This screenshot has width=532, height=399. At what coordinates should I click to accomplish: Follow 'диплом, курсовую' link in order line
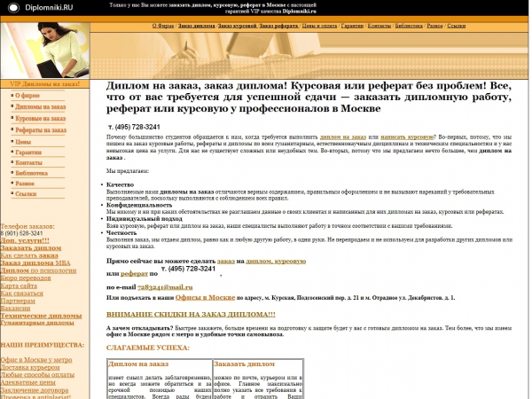(x=276, y=262)
